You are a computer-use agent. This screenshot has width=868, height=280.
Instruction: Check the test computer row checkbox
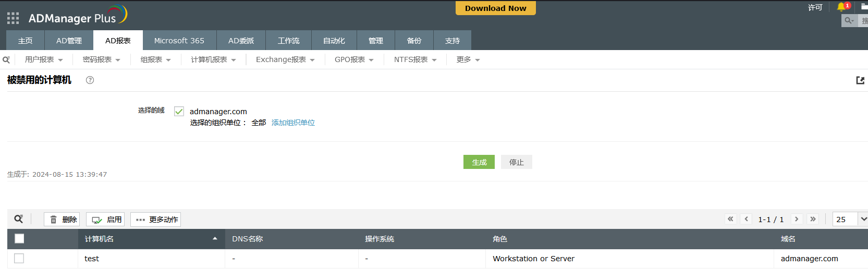click(x=19, y=258)
